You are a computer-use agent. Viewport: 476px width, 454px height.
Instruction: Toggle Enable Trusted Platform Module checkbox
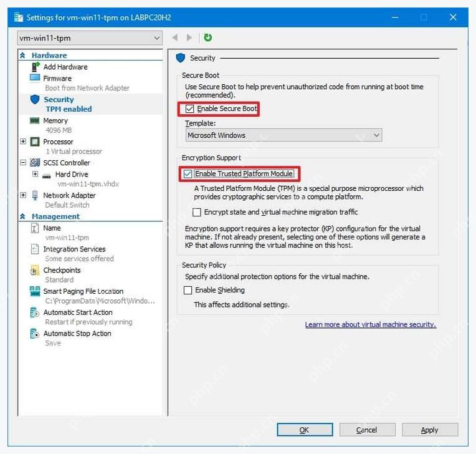coord(188,173)
